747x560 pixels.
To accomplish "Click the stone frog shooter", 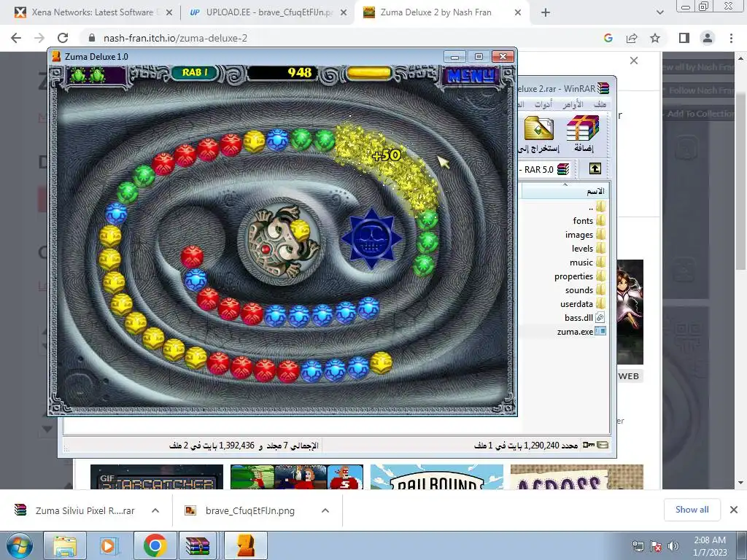I will click(x=281, y=242).
